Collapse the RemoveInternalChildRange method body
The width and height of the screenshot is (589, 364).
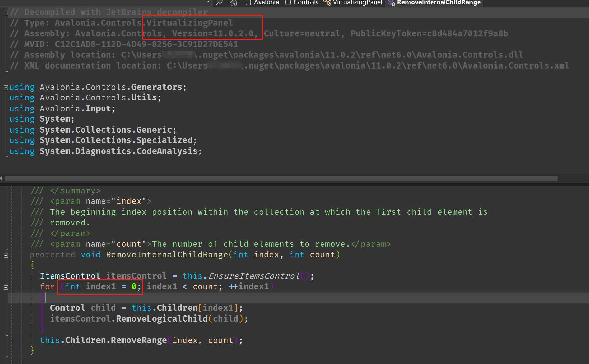[x=5, y=255]
